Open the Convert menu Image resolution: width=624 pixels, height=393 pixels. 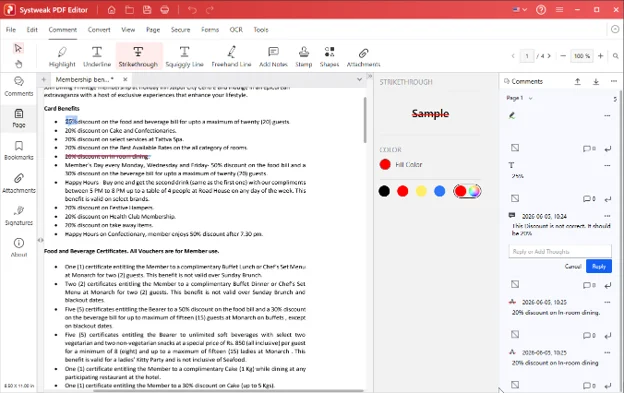99,29
